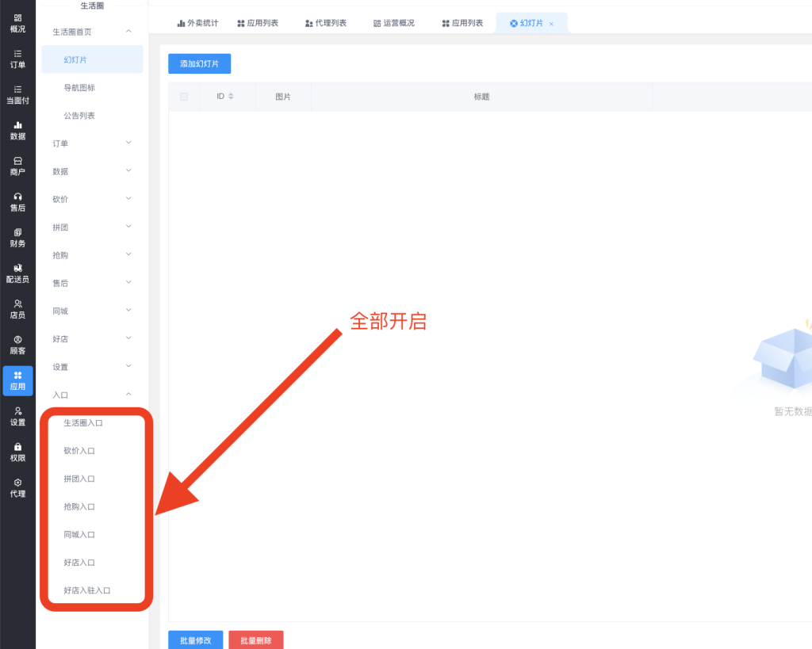
Task: Select the 数据 bar chart icon
Action: (17, 125)
